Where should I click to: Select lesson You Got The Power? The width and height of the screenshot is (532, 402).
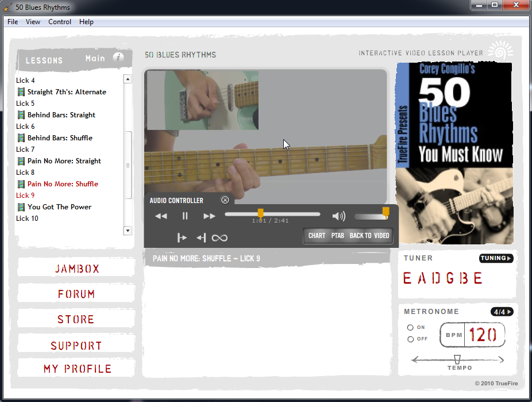click(x=59, y=207)
